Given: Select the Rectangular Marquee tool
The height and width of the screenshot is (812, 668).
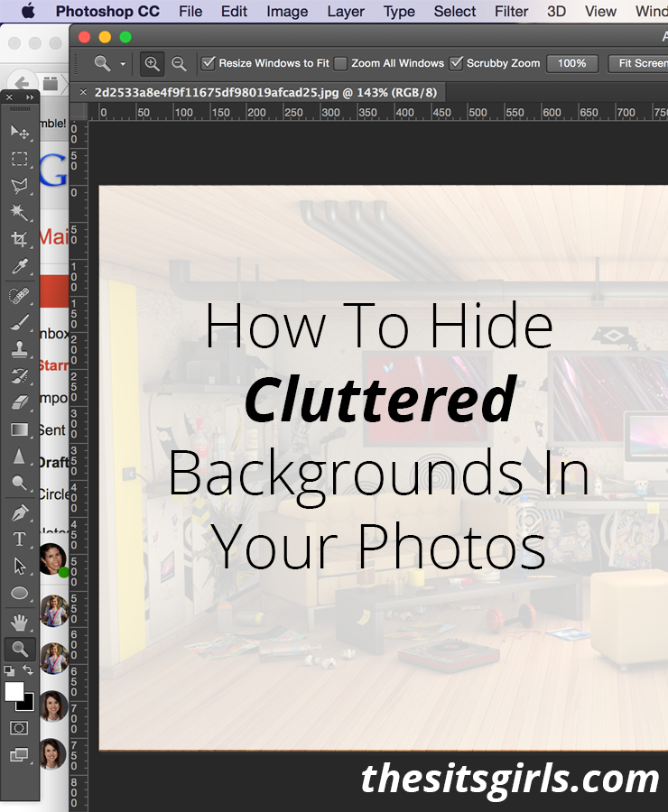Looking at the screenshot, I should tap(20, 159).
